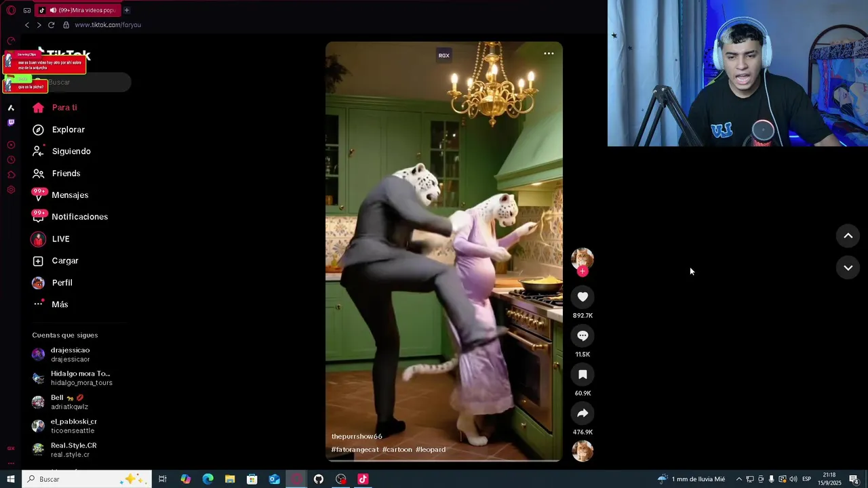Open Microsoft Store from taskbar
The image size is (868, 488).
click(x=252, y=479)
